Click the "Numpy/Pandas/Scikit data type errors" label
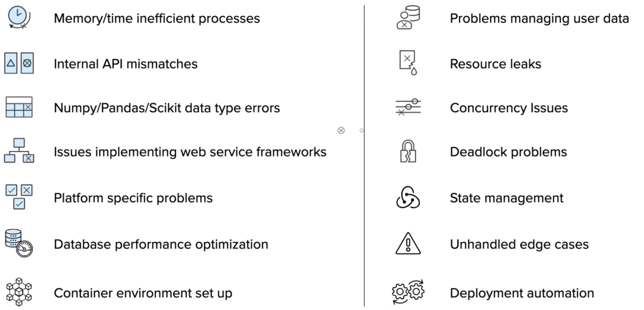Image resolution: width=644 pixels, height=310 pixels. 167,108
